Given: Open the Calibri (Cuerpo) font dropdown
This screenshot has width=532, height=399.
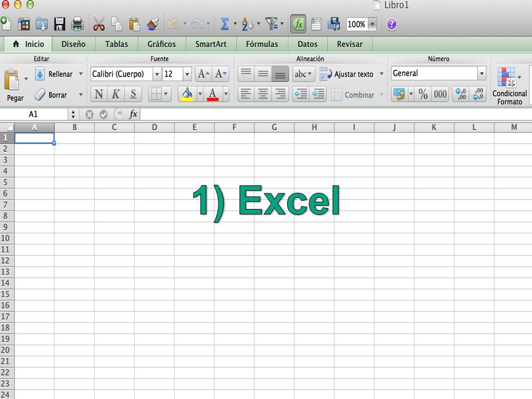Looking at the screenshot, I should coord(156,74).
